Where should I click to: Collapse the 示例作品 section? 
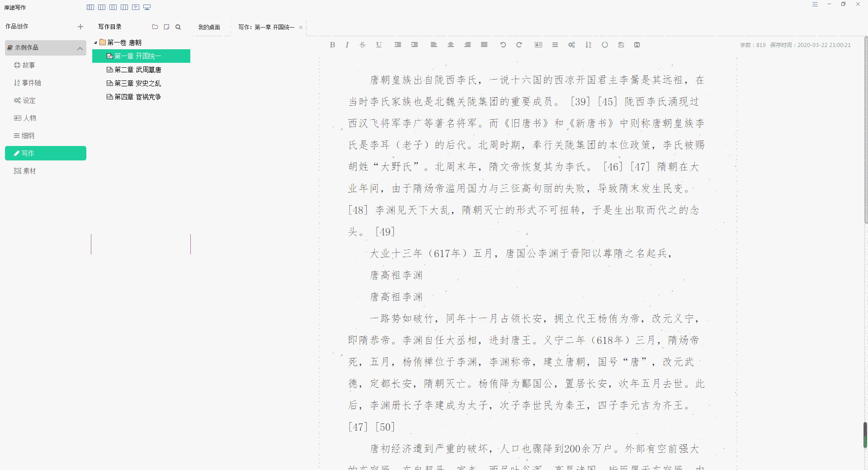tap(80, 47)
